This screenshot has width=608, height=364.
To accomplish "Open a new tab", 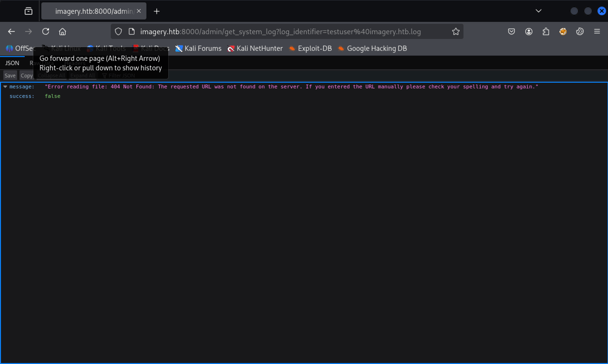I will coord(157,11).
